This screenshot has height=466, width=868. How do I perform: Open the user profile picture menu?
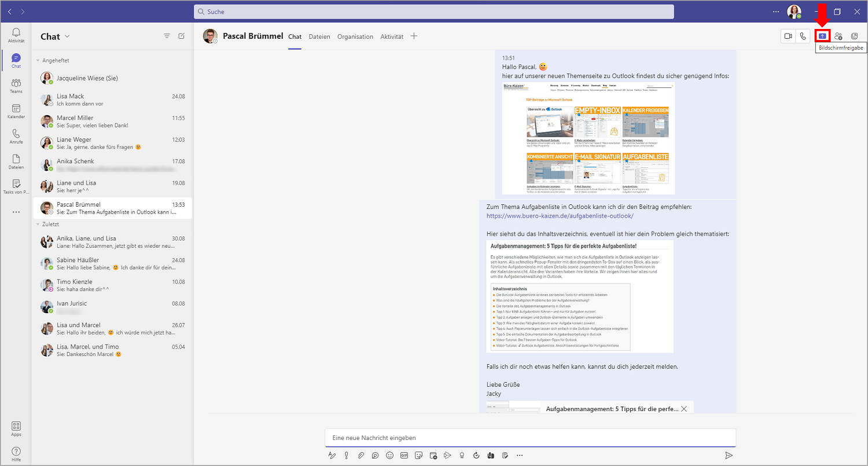point(794,12)
